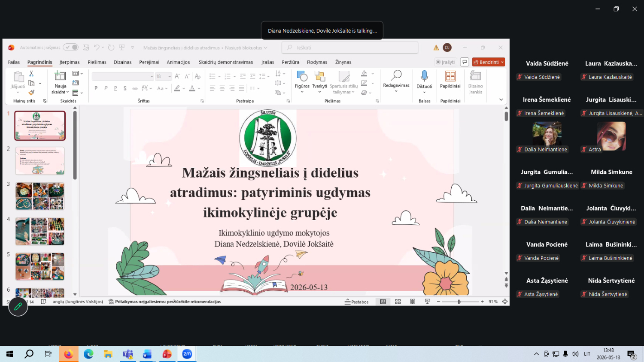The image size is (644, 362).
Task: Click the Naują skaidrę new slide icon
Action: pyautogui.click(x=60, y=76)
